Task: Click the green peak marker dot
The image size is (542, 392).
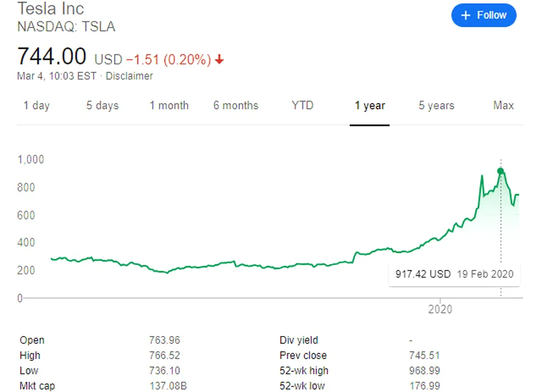Action: [501, 171]
